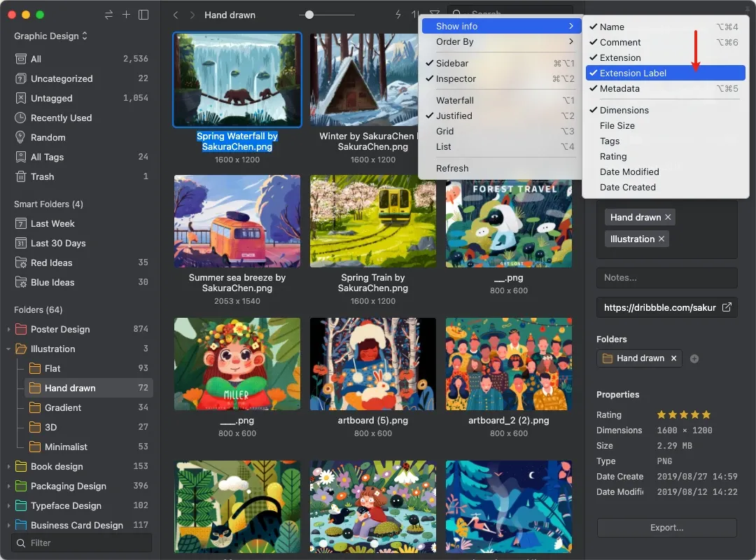This screenshot has height=560, width=756.
Task: Enable File Size display option
Action: tap(666, 126)
